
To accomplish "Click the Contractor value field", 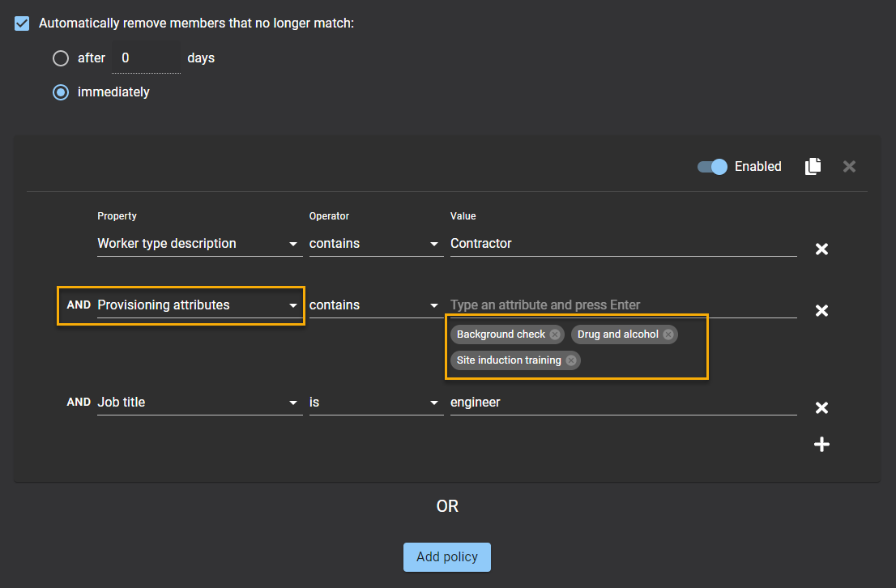I will pos(622,244).
